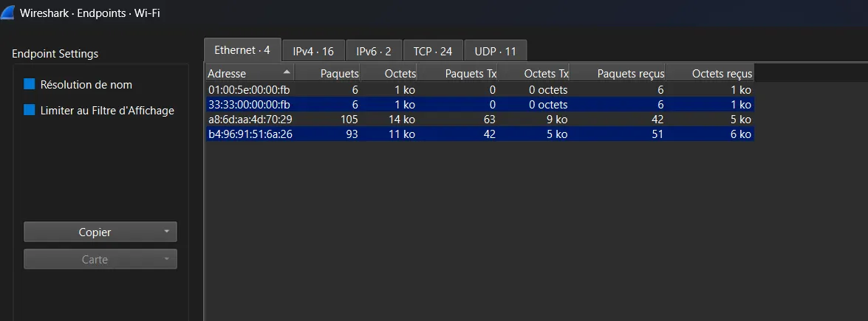Open the UDP · 11 tab

click(x=495, y=51)
